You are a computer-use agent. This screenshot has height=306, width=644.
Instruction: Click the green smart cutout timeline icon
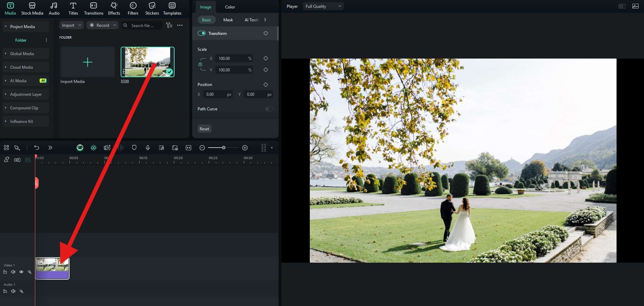click(94, 148)
